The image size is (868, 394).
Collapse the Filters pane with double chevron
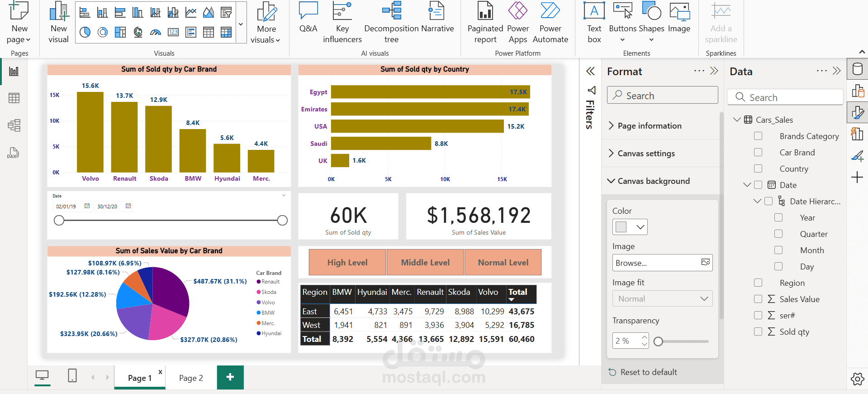(590, 71)
